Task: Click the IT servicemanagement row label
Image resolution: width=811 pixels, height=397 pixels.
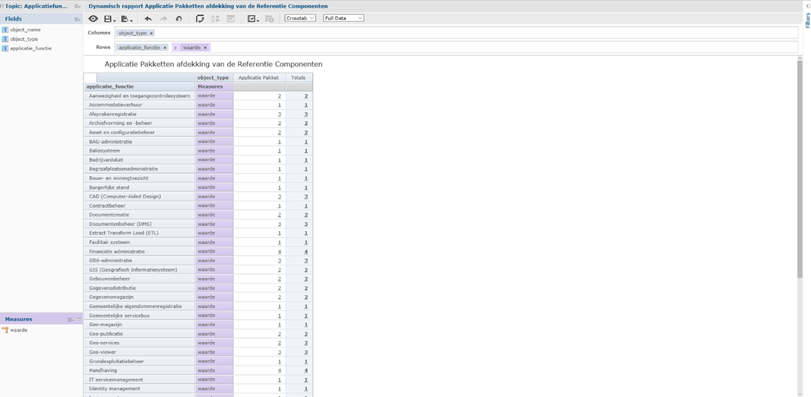Action: pyautogui.click(x=115, y=379)
